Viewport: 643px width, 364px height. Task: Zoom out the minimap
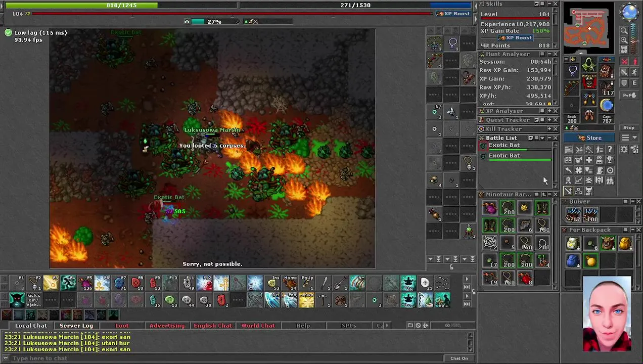pos(624,30)
